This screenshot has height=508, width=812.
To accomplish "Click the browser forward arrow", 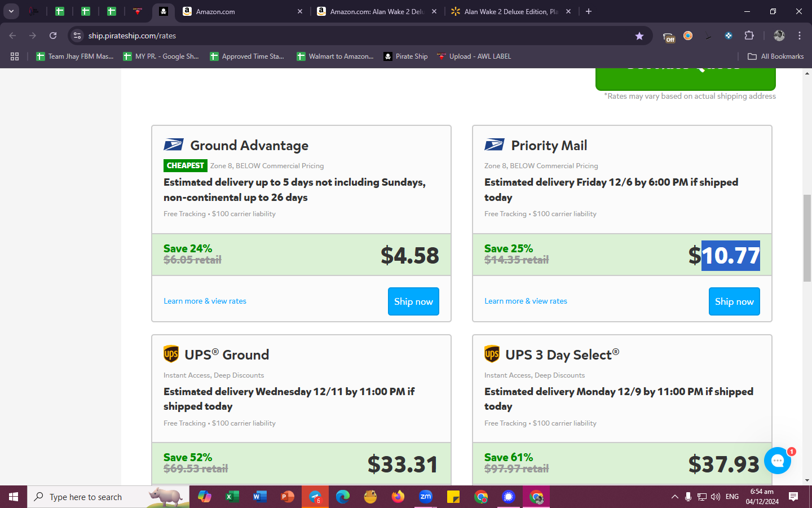I will pos(33,36).
